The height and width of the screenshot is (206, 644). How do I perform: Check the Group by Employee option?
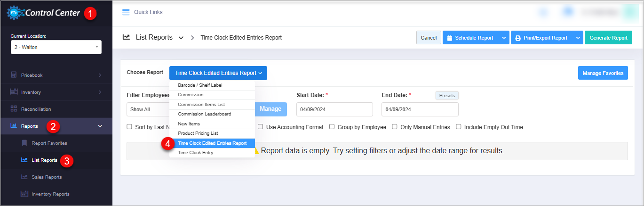click(332, 127)
